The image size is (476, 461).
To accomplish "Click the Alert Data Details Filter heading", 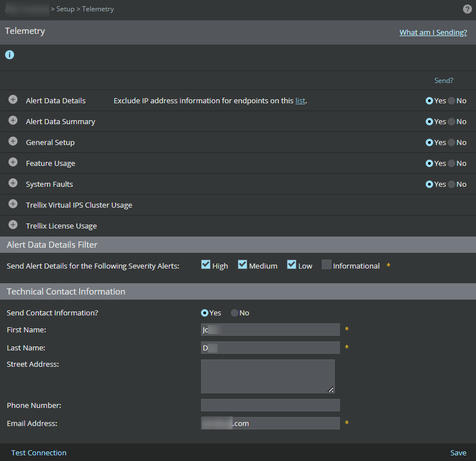I will [52, 245].
